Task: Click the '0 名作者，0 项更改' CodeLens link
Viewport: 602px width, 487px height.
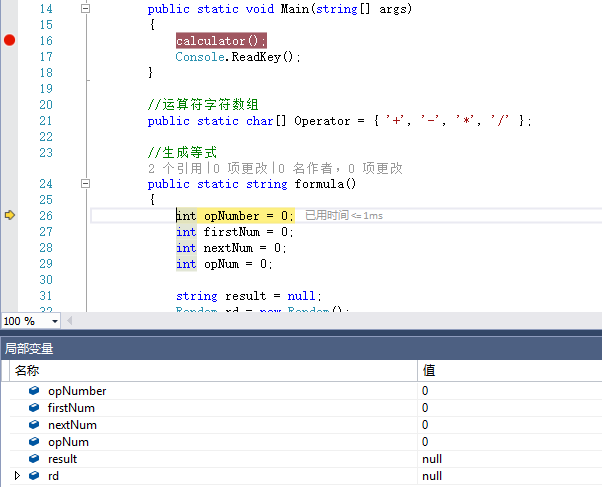Action: [340, 168]
